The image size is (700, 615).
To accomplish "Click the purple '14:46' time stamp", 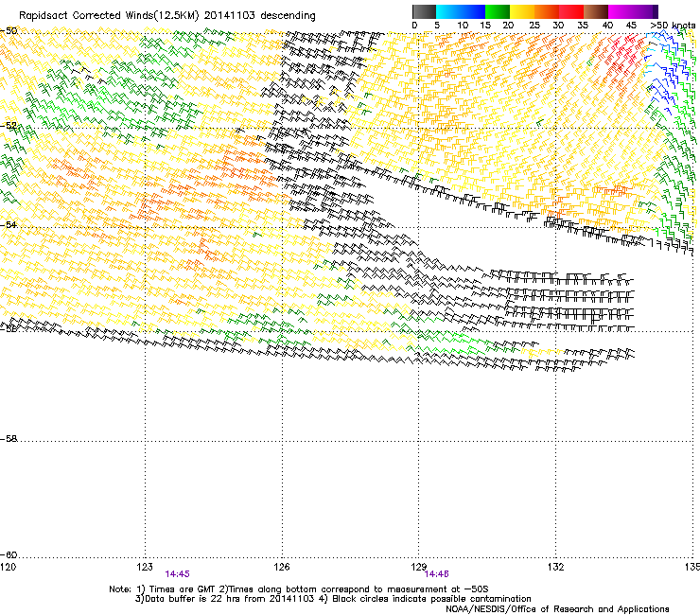I will [437, 574].
